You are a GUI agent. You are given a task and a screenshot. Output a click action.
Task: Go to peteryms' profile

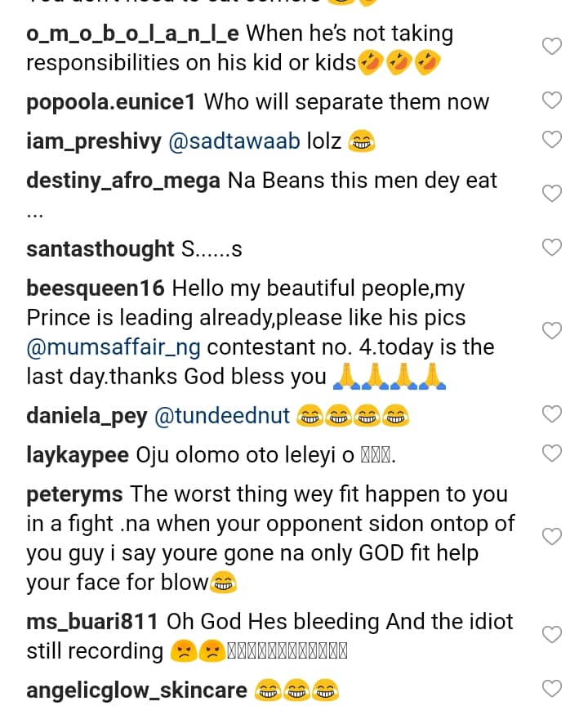(x=74, y=494)
